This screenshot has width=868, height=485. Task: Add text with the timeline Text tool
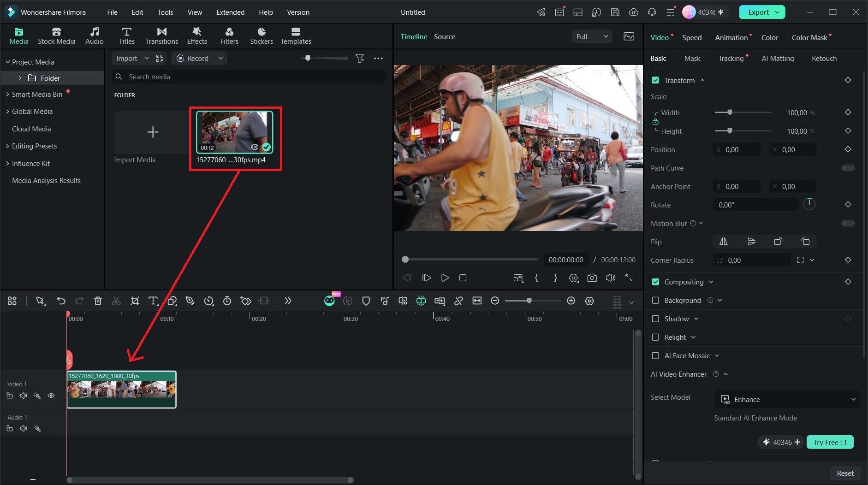pyautogui.click(x=153, y=301)
